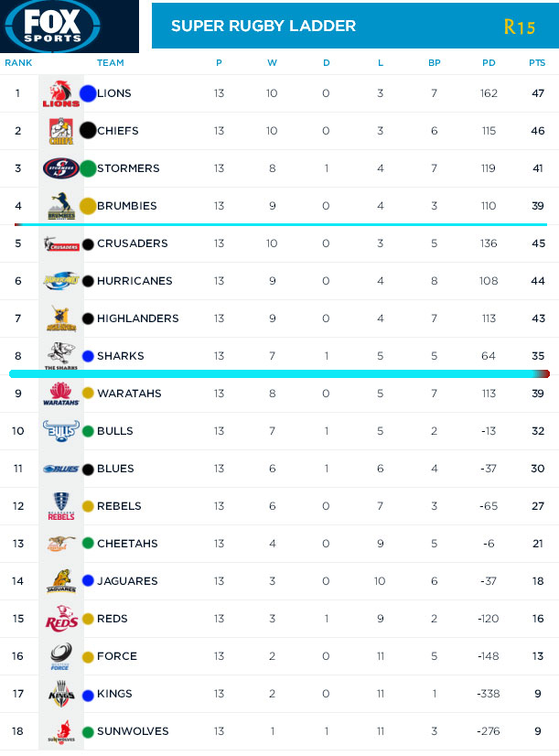This screenshot has height=756, width=559.
Task: Sort table by TEAM column header
Action: click(110, 63)
